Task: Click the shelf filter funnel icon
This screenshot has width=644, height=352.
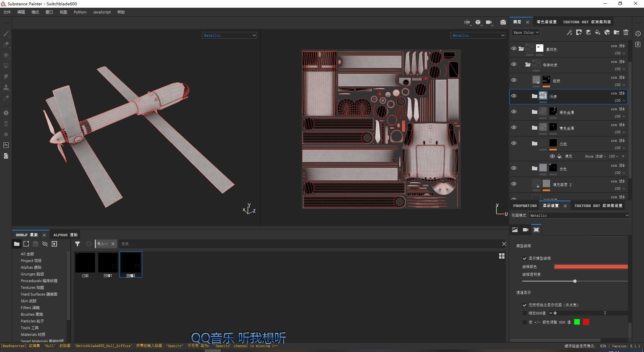Action: (x=77, y=244)
